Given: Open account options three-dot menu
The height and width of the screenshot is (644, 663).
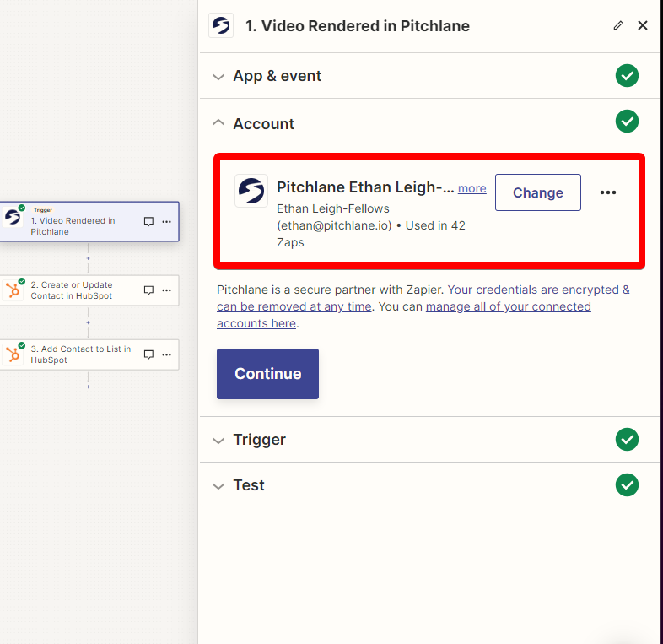Looking at the screenshot, I should (608, 192).
